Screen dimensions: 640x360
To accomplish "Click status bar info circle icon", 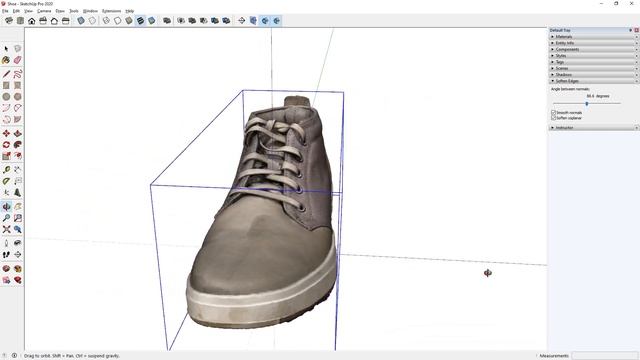I will pos(14,356).
